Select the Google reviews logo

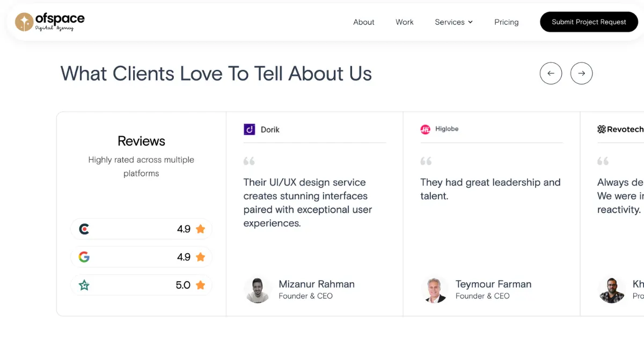tap(84, 257)
